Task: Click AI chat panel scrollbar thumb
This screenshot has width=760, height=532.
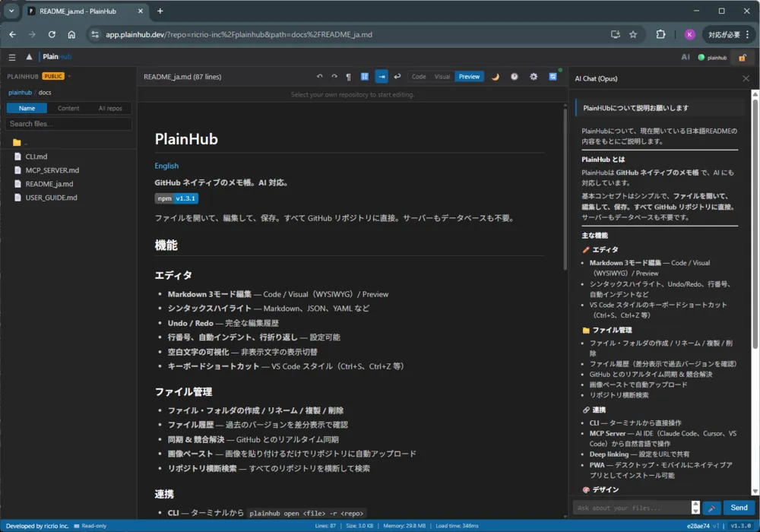Action: click(755, 223)
